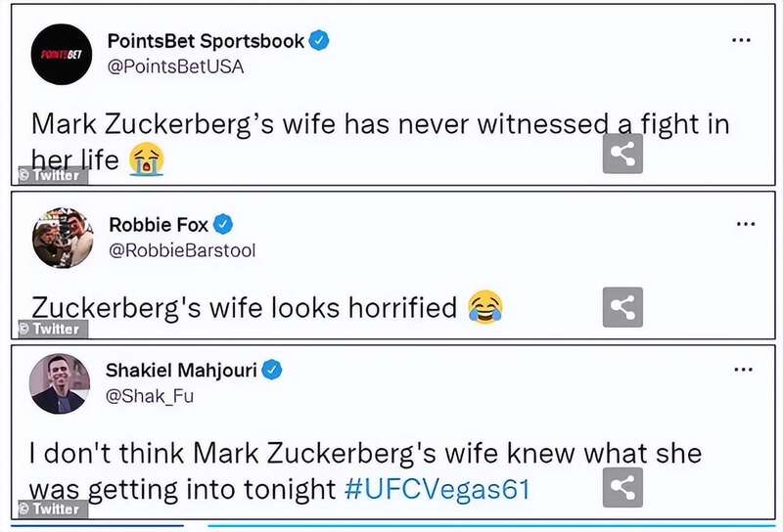Screen dimensions: 783x532
Task: Visit the @RobbieBarstool handle
Action: tap(181, 250)
